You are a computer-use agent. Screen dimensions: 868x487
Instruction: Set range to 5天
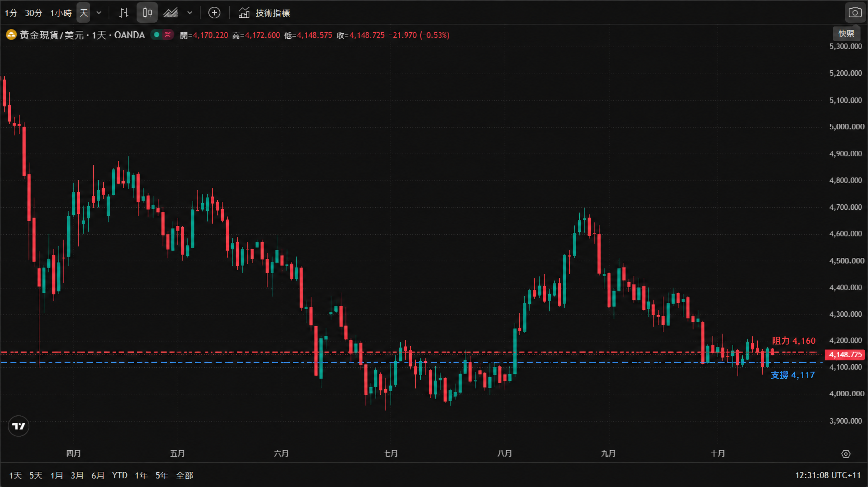(36, 475)
